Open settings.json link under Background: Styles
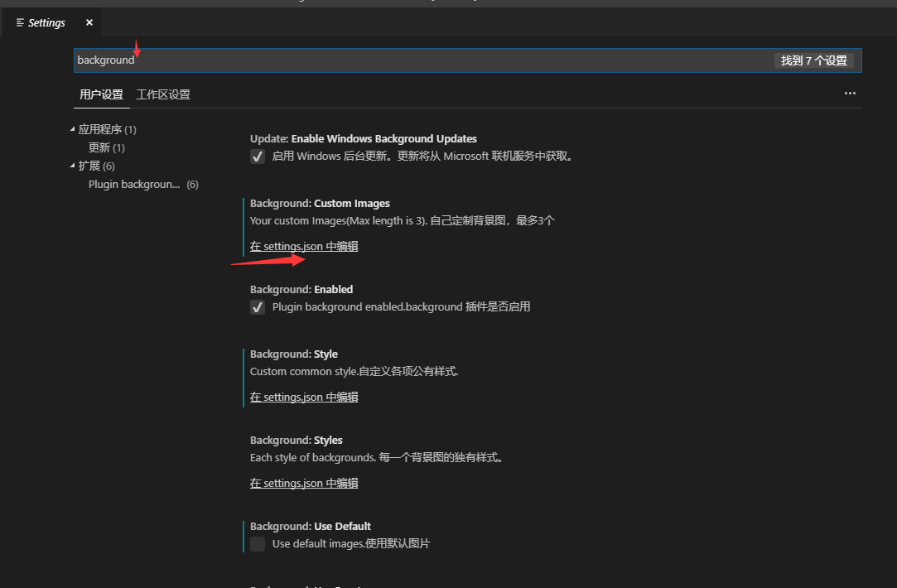Screen dimensions: 897x588 click(303, 483)
